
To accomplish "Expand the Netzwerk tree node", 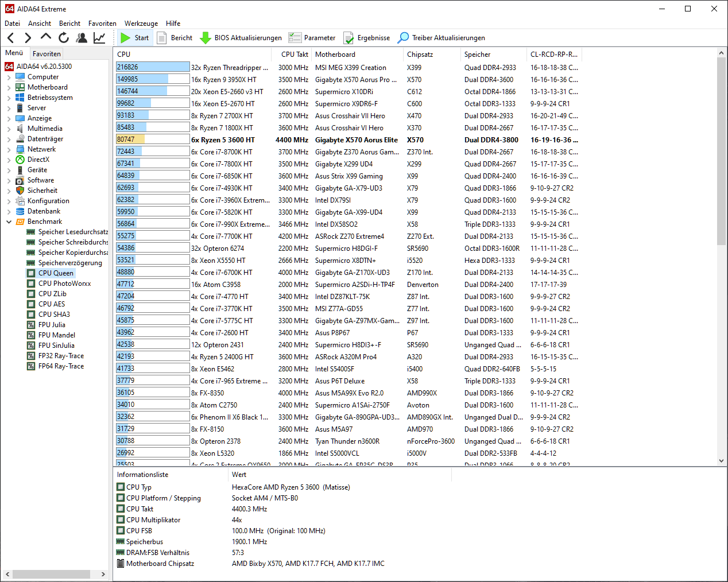I will pyautogui.click(x=9, y=149).
